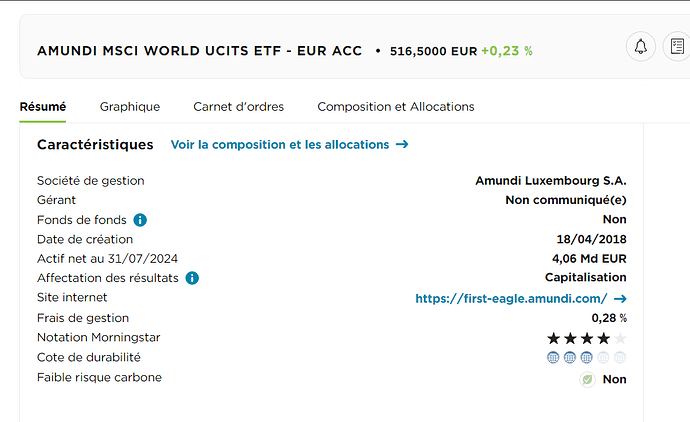Click the bell alert icon

(641, 46)
